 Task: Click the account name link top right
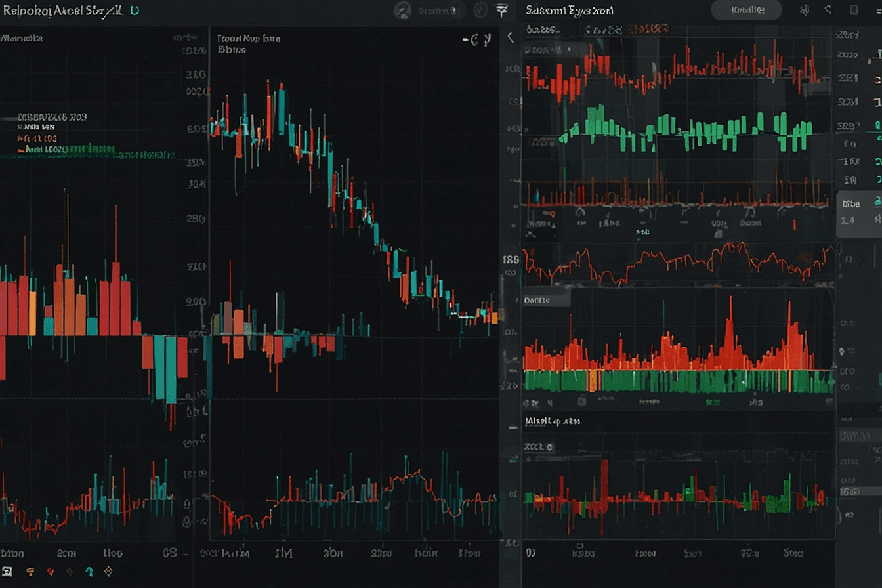747,11
